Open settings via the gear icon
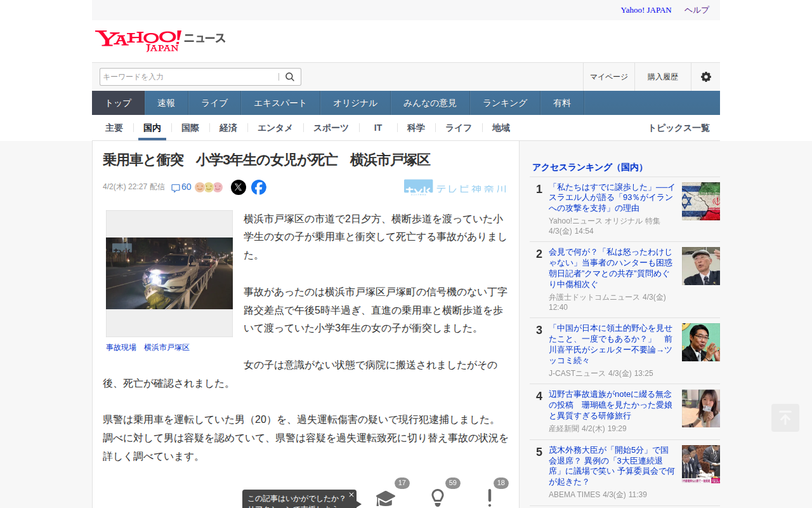Screen dimensions: 812x508 point(705,77)
